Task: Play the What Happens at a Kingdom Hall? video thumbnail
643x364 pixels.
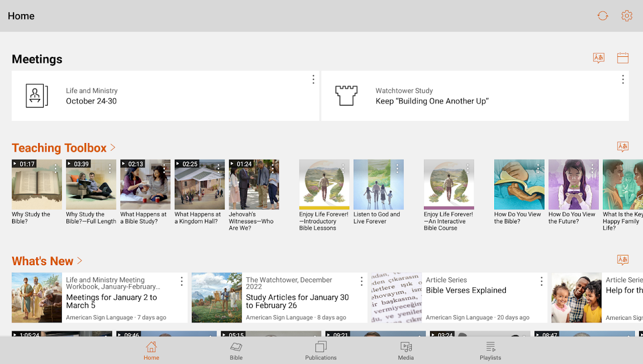Action: point(199,184)
